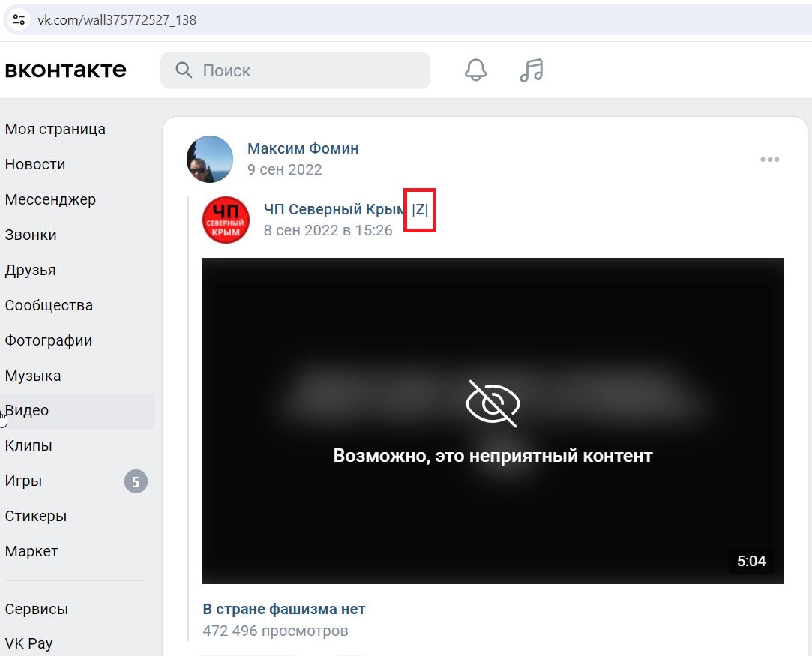Click the Игры badge showing 5

(136, 481)
